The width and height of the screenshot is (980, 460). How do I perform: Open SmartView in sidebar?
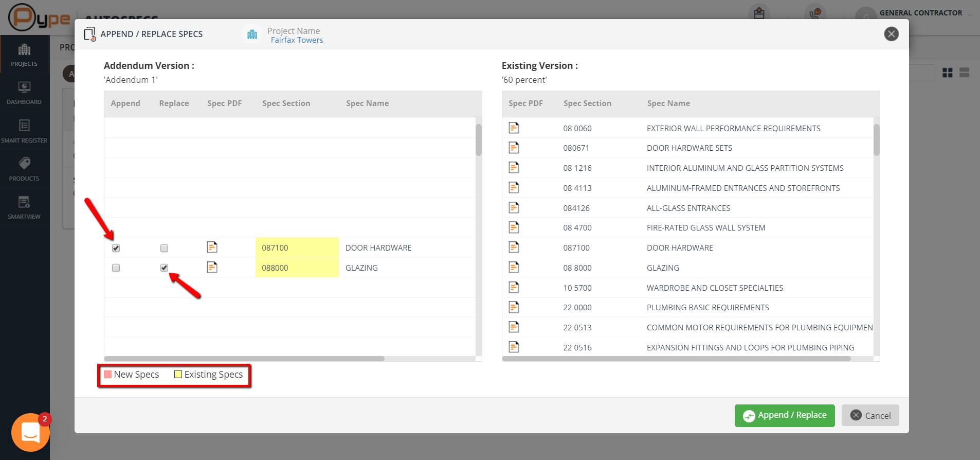[24, 207]
